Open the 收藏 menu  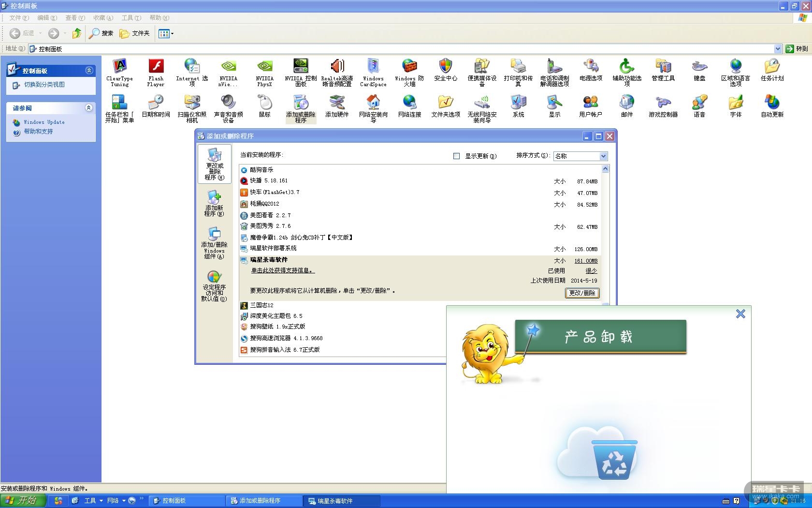[103, 18]
